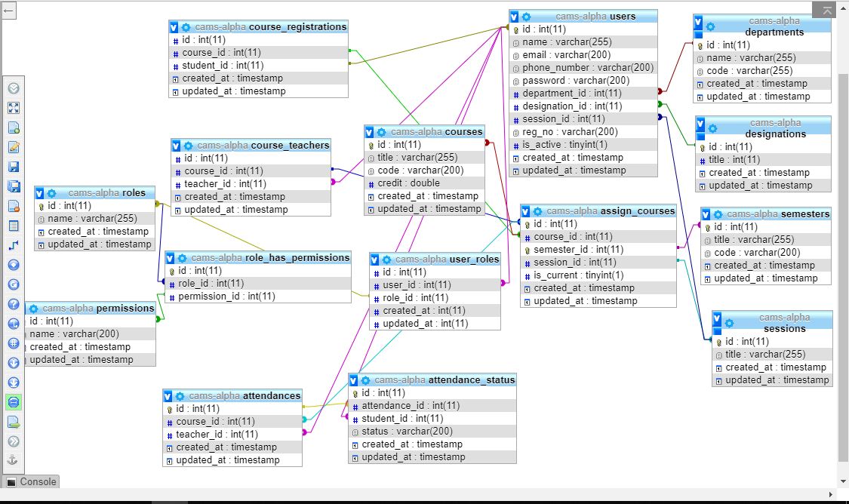Open the Console tab at bottom left
This screenshot has height=504, width=849.
(x=31, y=481)
